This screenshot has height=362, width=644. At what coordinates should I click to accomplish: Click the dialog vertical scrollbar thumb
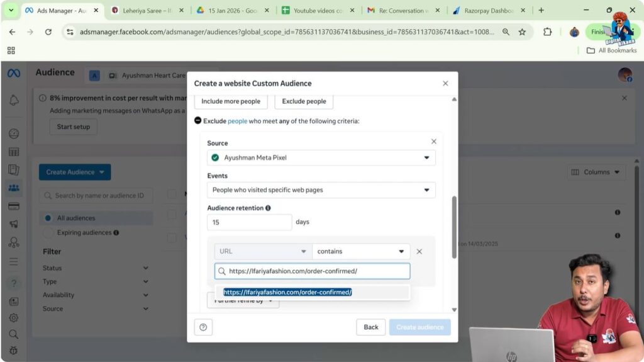tap(454, 227)
